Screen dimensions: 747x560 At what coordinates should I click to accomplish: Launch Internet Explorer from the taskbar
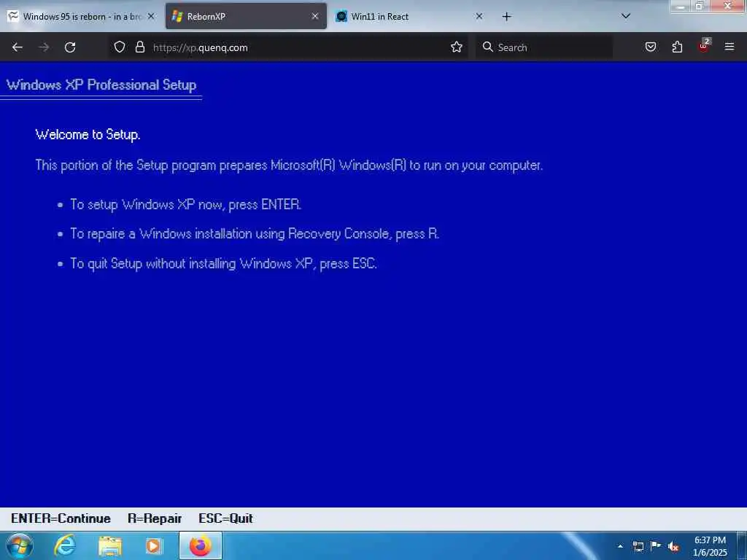64,546
